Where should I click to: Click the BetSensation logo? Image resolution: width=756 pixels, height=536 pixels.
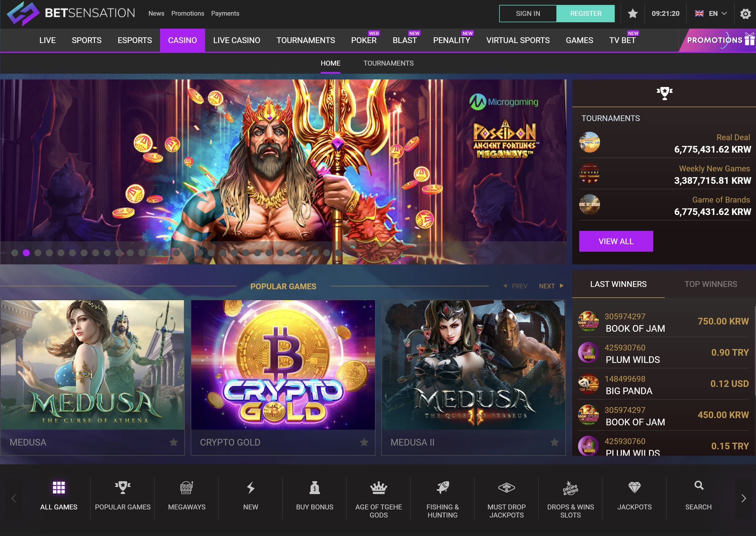click(71, 13)
